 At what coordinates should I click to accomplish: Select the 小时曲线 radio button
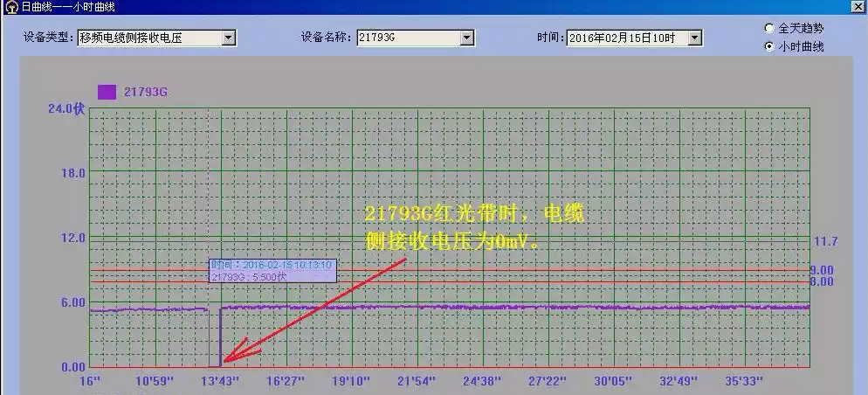(x=769, y=46)
